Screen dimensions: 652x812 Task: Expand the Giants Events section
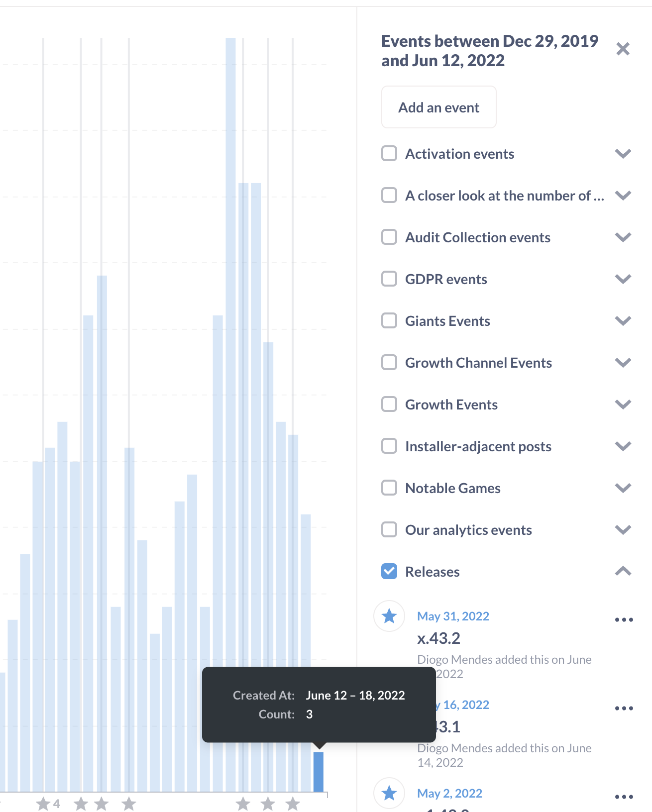point(623,321)
